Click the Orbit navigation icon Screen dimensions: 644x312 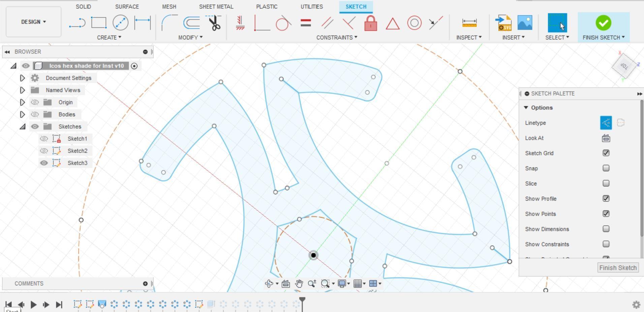269,284
